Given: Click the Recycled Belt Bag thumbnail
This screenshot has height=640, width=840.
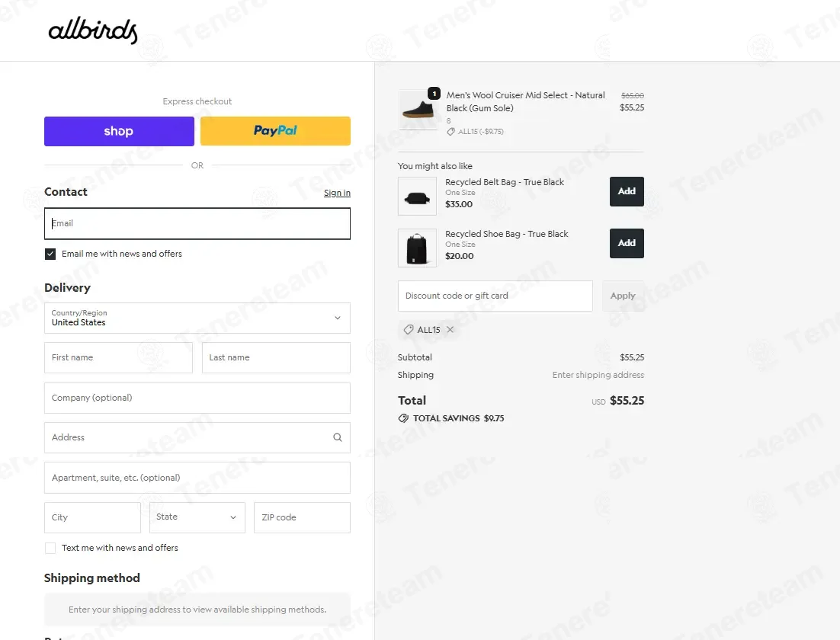Looking at the screenshot, I should [x=417, y=197].
